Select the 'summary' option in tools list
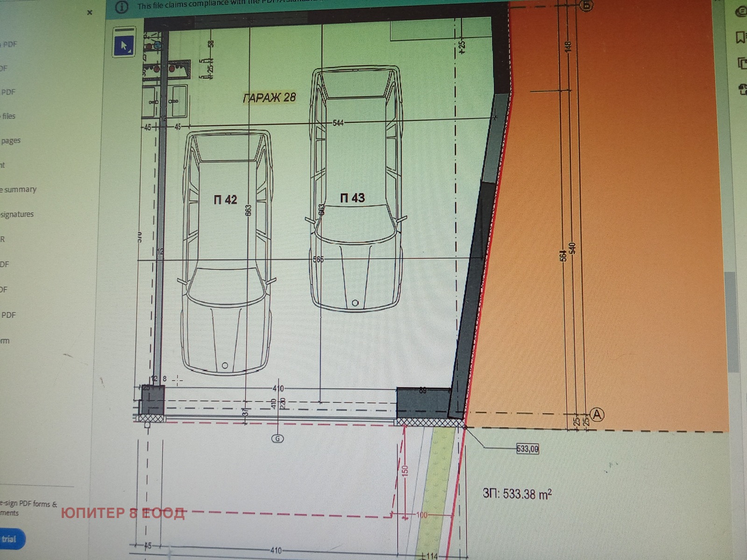This screenshot has width=747, height=560. tap(19, 189)
